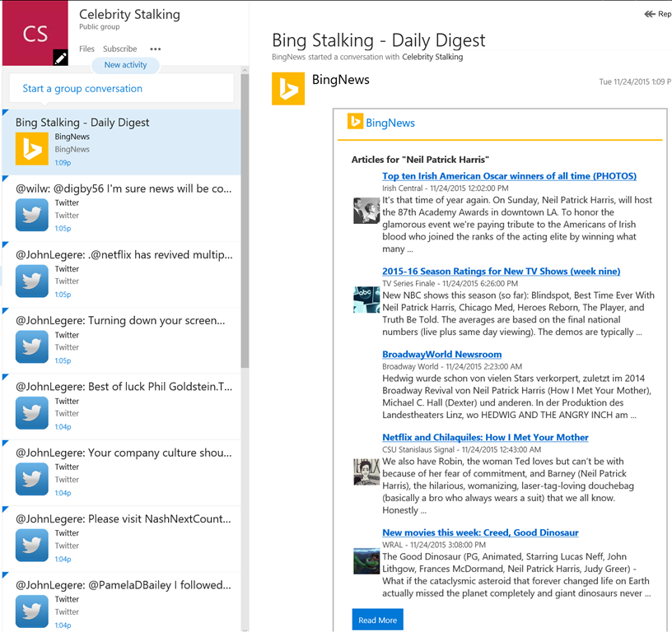The width and height of the screenshot is (672, 632).
Task: Click the 'WRAL - 11/24/2015 3:08:00 PM' source line
Action: [434, 545]
